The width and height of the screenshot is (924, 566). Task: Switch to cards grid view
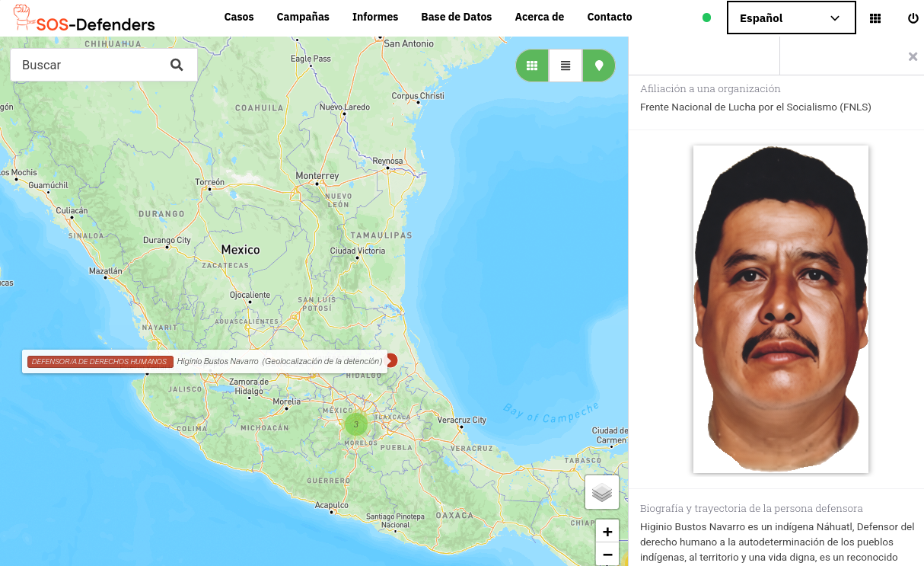tap(532, 66)
